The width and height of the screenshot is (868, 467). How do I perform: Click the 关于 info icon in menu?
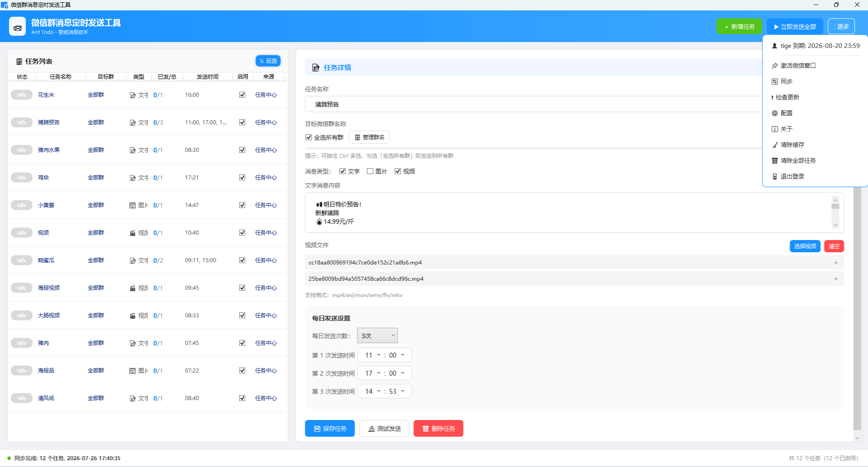(775, 129)
